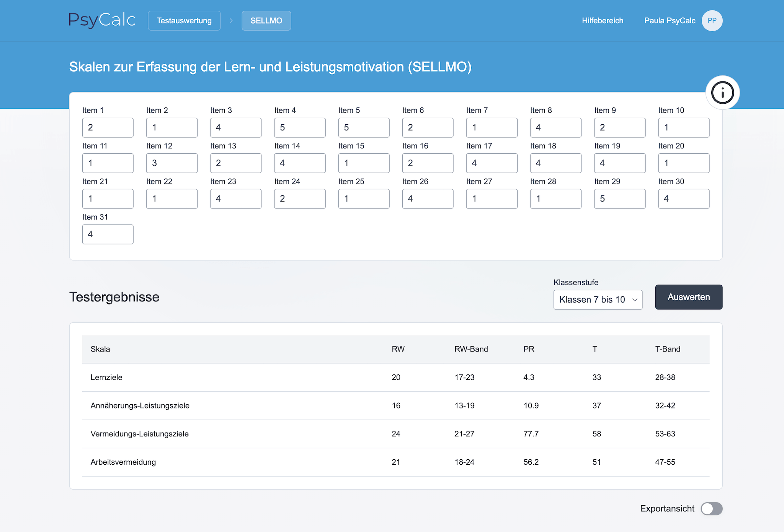Click the PsyCalc logo
Image resolution: width=784 pixels, height=532 pixels.
102,20
